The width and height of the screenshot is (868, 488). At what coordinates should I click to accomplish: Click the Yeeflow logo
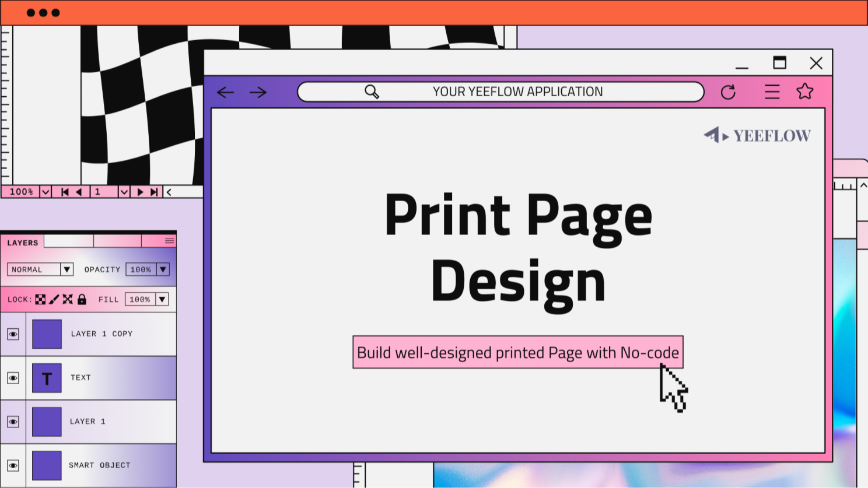coord(757,135)
